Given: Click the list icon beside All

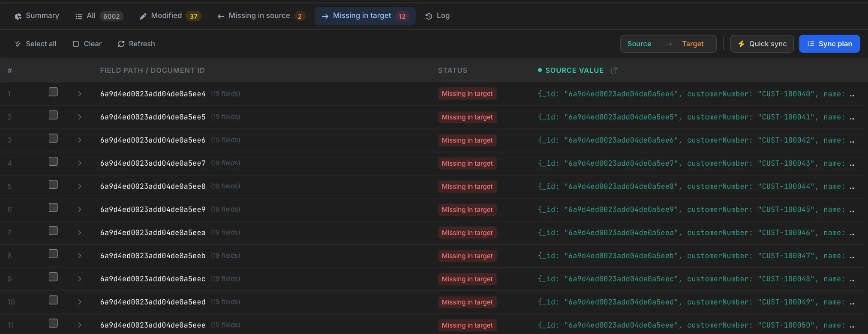Looking at the screenshot, I should click(78, 16).
